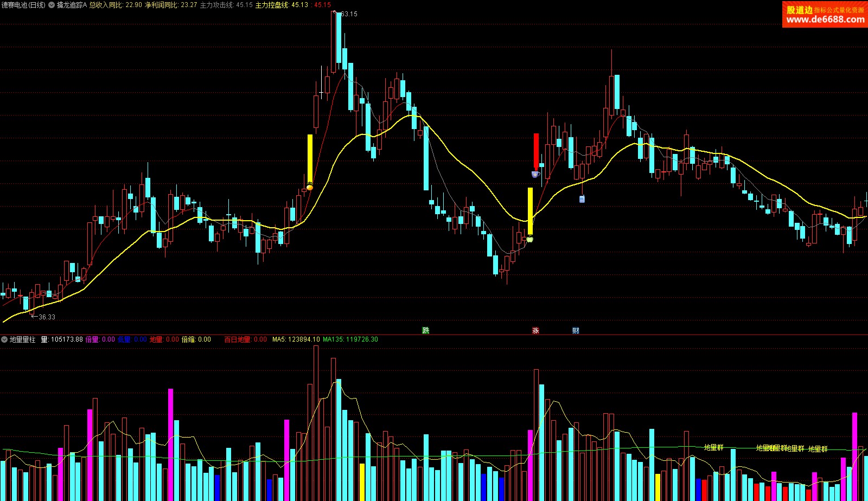The height and width of the screenshot is (501, 868).
Task: Click the blue 财 event marker
Action: (576, 330)
